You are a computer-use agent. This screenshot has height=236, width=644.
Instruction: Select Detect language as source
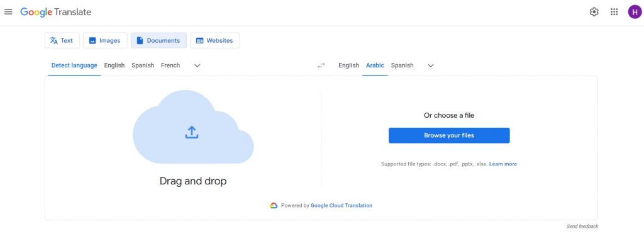[74, 65]
